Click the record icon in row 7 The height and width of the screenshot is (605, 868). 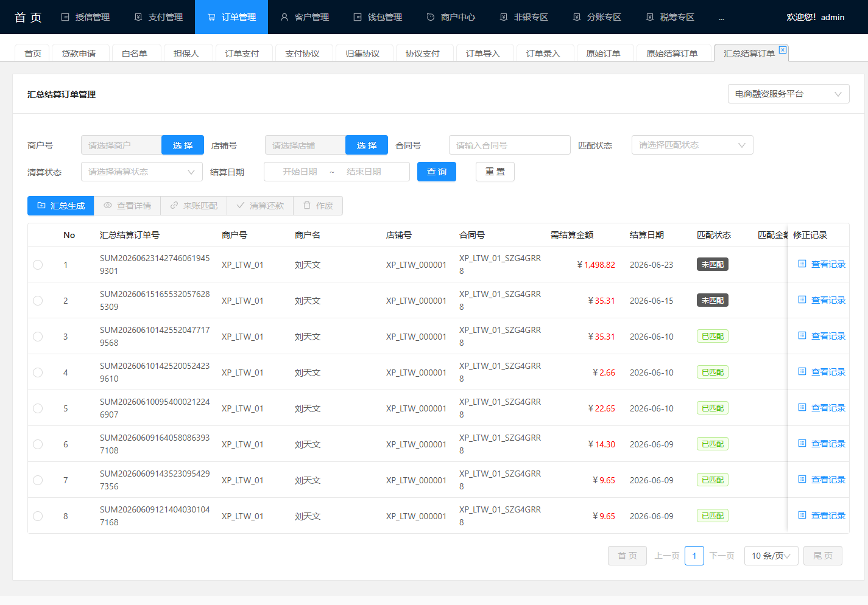tap(802, 479)
